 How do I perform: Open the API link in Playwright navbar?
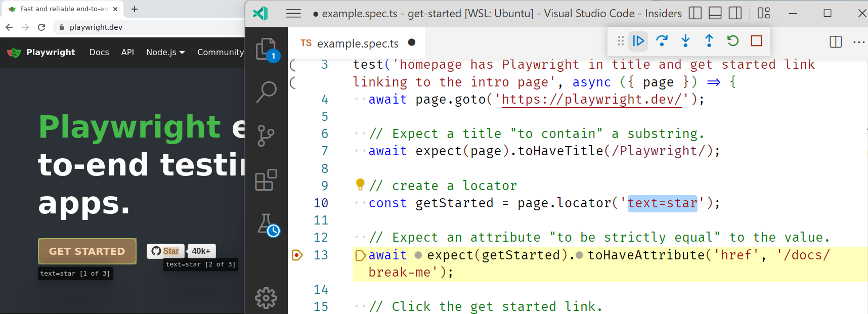coord(127,52)
